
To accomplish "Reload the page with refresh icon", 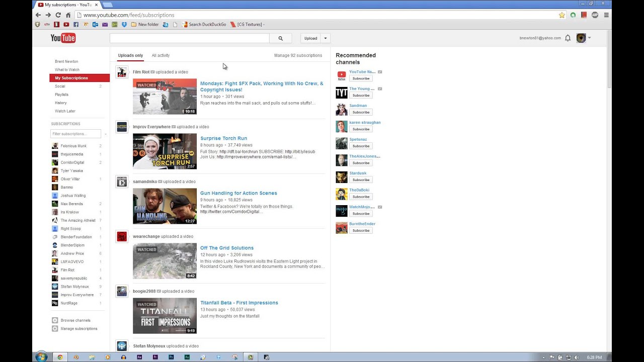I will point(58,15).
